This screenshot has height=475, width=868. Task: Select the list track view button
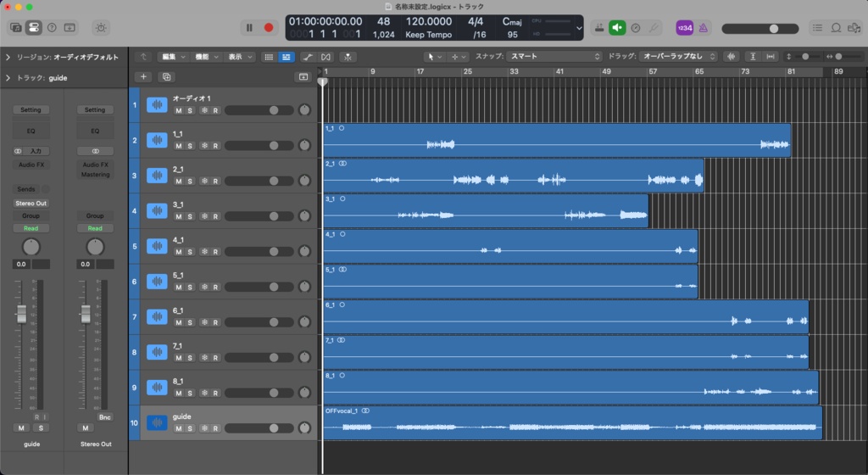tap(287, 57)
